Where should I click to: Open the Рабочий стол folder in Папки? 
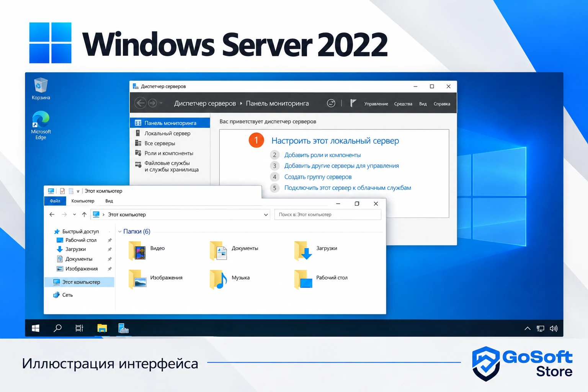coord(321,279)
